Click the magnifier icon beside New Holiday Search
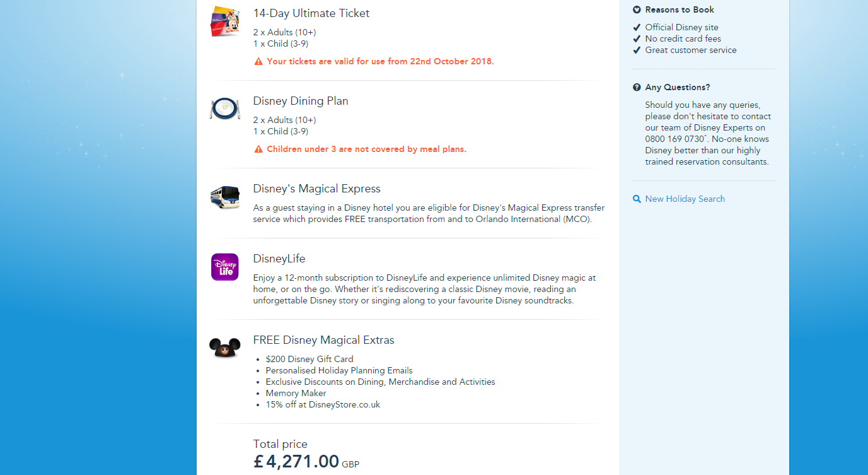 637,199
